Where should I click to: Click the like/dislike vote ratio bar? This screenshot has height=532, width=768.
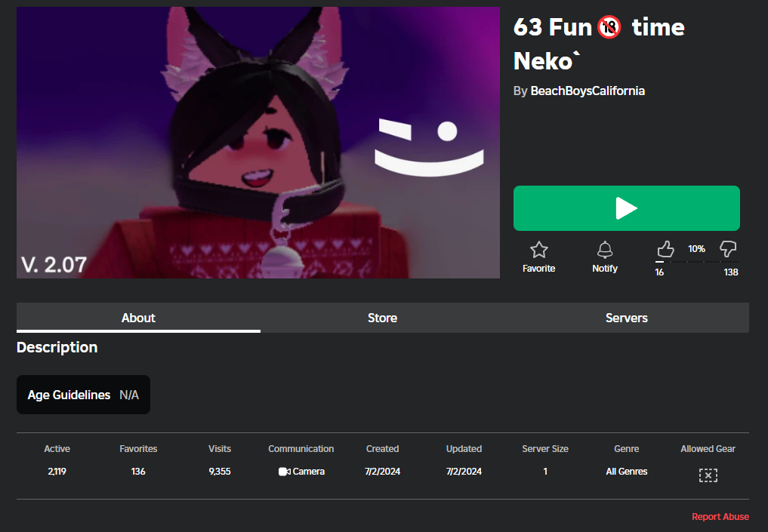[696, 262]
